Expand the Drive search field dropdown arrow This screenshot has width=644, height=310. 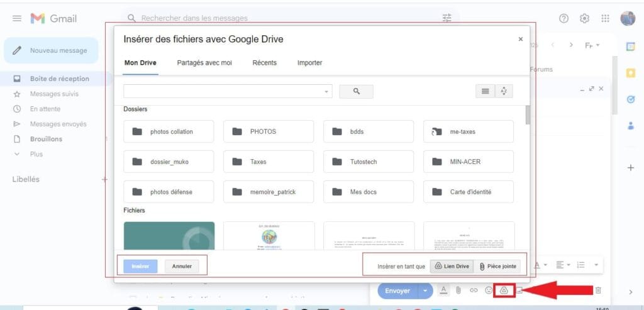326,92
